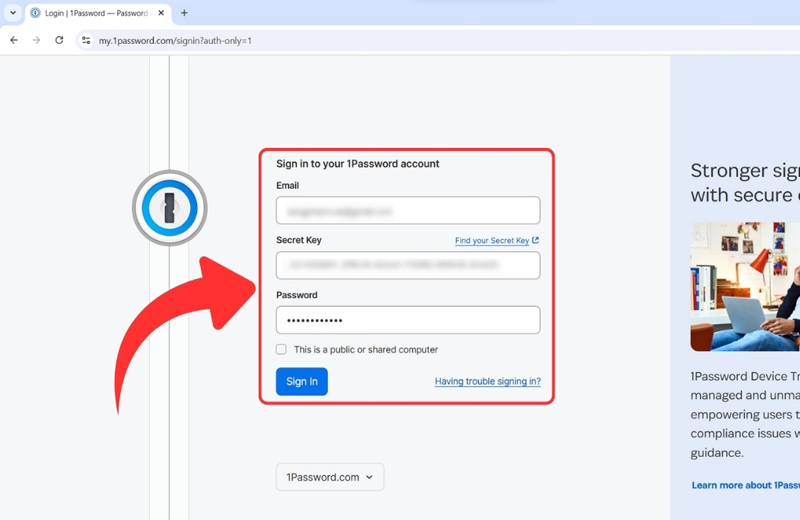The image size is (800, 520).
Task: Expand the 1Password.com region dropdown
Action: click(x=330, y=477)
